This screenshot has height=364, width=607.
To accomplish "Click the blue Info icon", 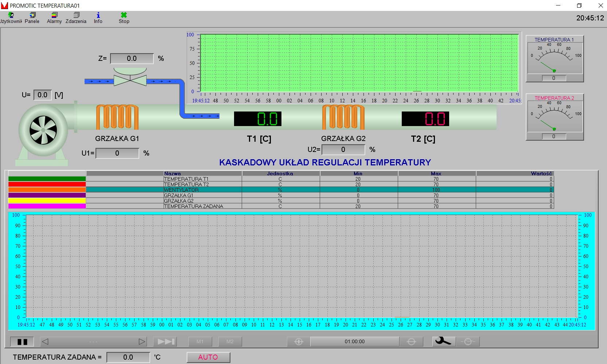I will click(98, 15).
